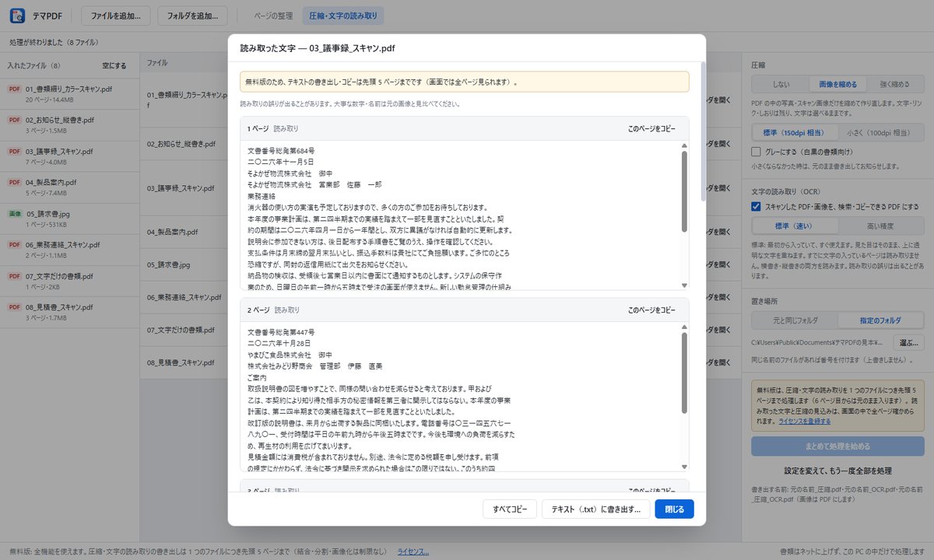Image resolution: width=934 pixels, height=560 pixels.
Task: Click PDF badge of 08_見積書_スキャン.pdf
Action: pos(14,307)
